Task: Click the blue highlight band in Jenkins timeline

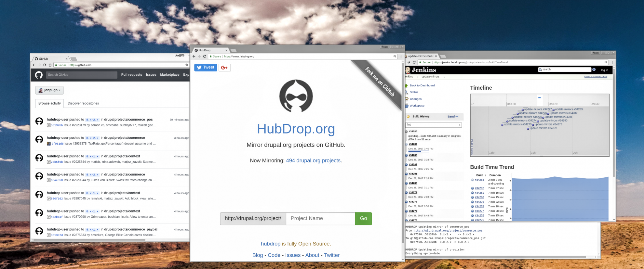Action: tap(539, 97)
